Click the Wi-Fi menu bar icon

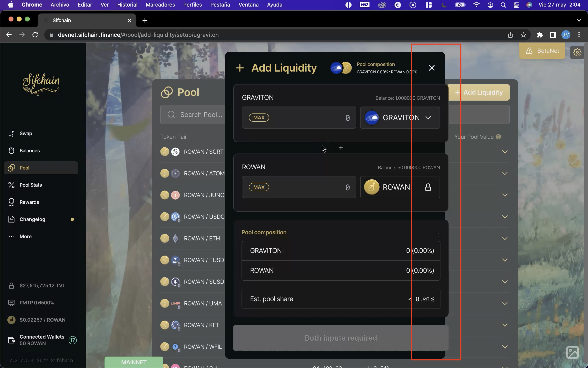coord(476,5)
